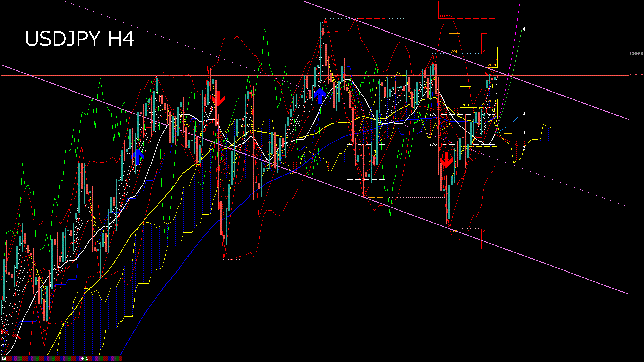Click the leftmost blue up arrow signal
This screenshot has height=362, width=644.
coord(138,157)
